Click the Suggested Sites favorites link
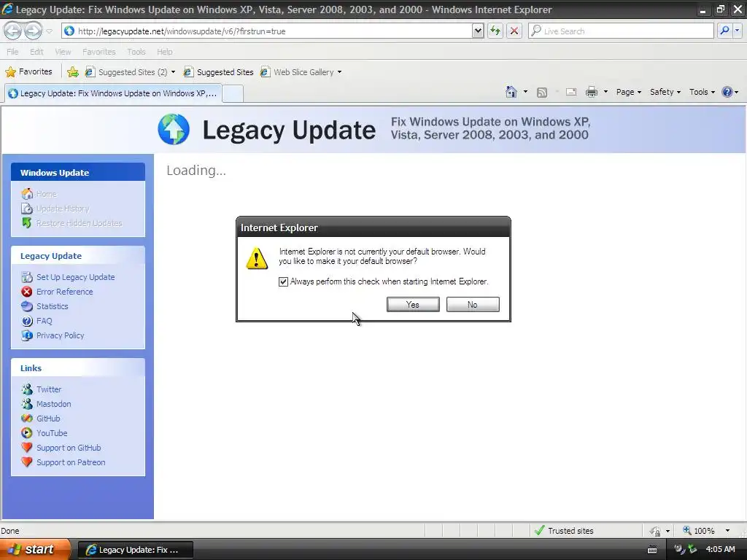The image size is (747, 560). tap(219, 72)
